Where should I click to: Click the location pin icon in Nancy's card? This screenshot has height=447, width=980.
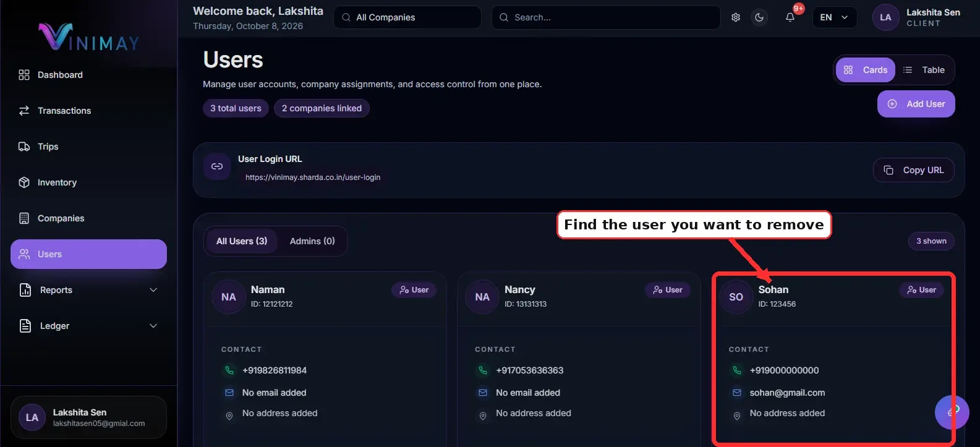483,416
